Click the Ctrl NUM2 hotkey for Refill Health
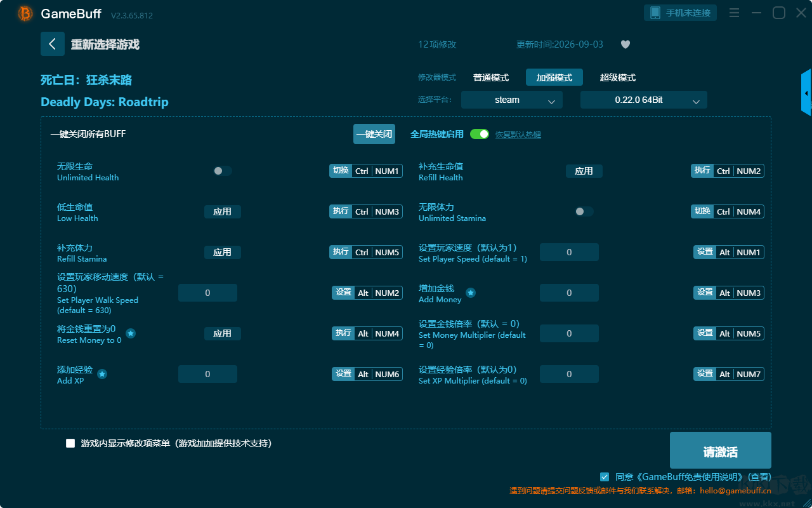Screen dimensions: 812x508 tap(728, 171)
